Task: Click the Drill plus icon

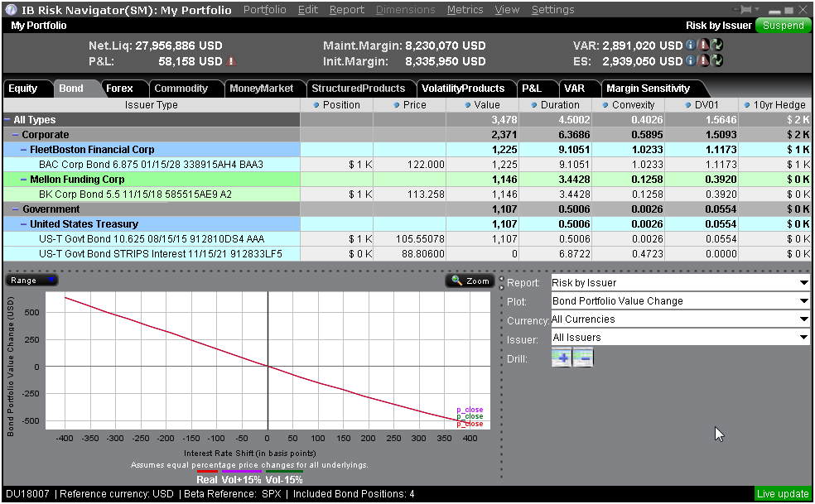Action: coord(562,358)
